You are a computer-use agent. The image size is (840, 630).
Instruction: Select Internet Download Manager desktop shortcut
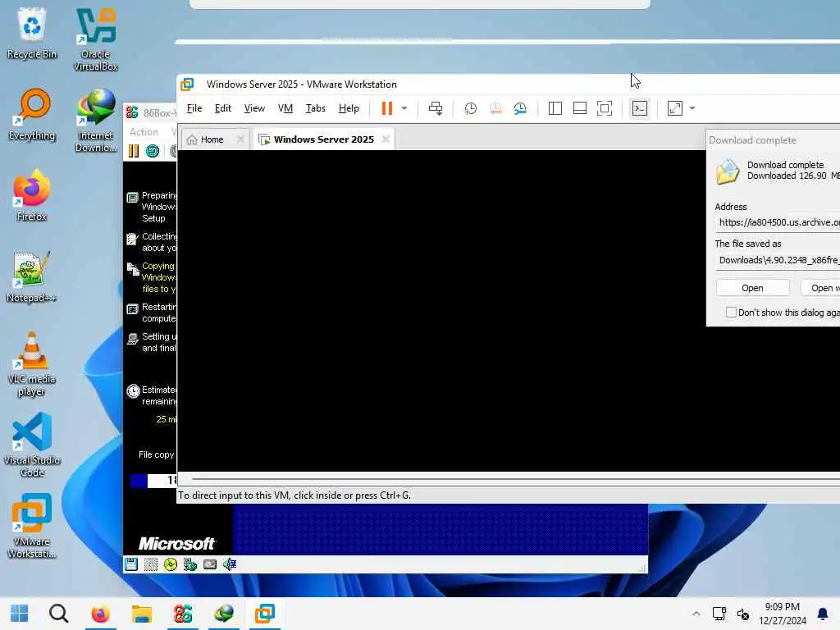pos(95,121)
